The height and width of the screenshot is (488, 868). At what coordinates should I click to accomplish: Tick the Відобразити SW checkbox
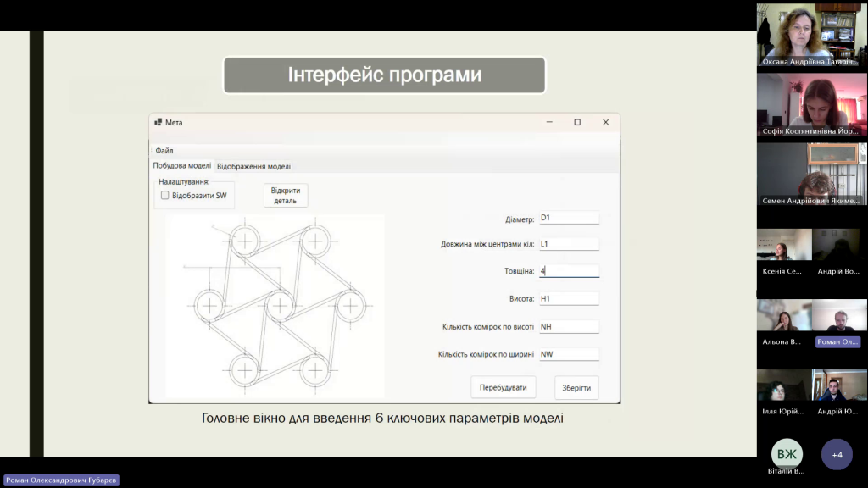click(165, 196)
